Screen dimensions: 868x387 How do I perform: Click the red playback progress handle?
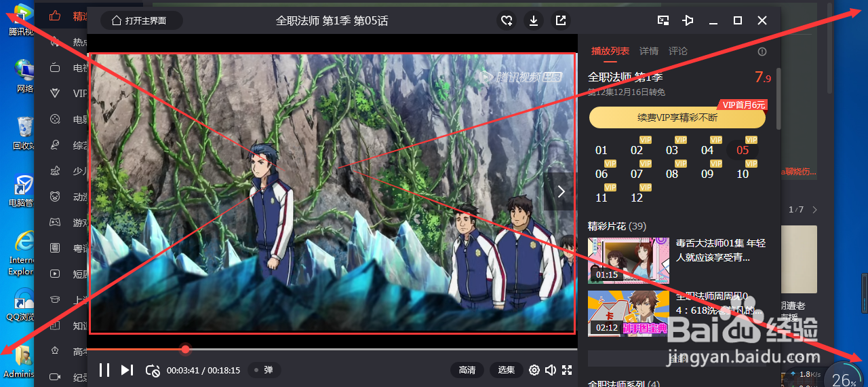click(185, 349)
